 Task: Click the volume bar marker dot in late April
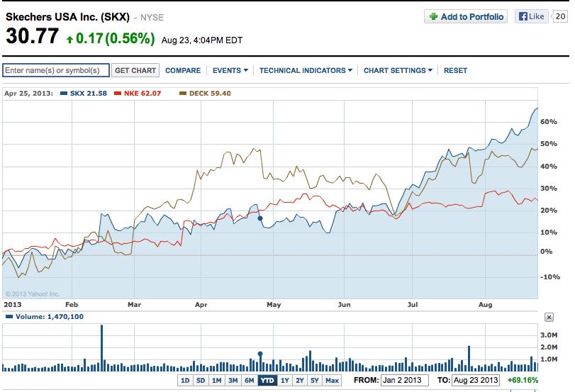[x=260, y=354]
